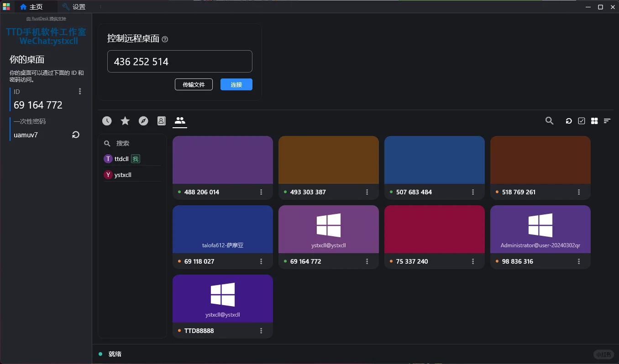Click the 传输文件 button
Screen dimensions: 619x364
(194, 84)
